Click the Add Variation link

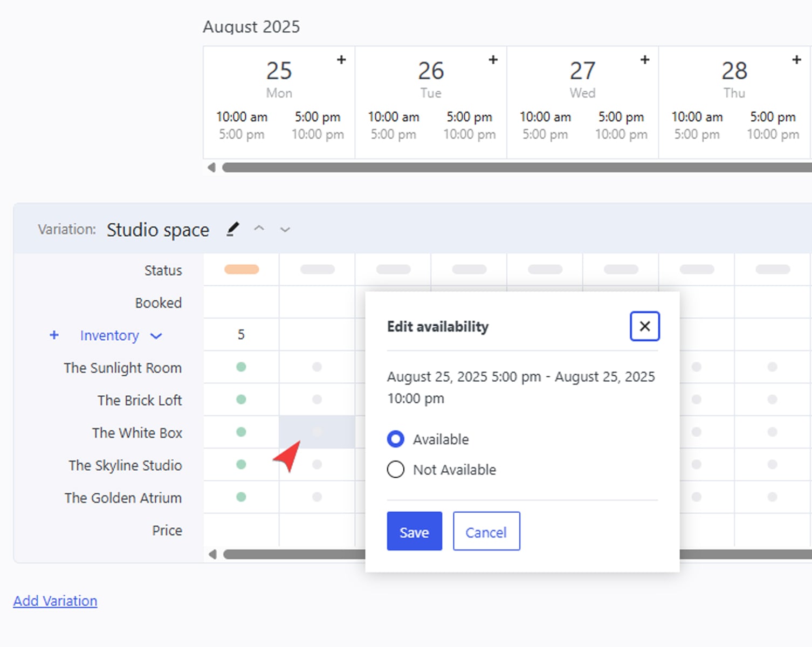tap(55, 601)
